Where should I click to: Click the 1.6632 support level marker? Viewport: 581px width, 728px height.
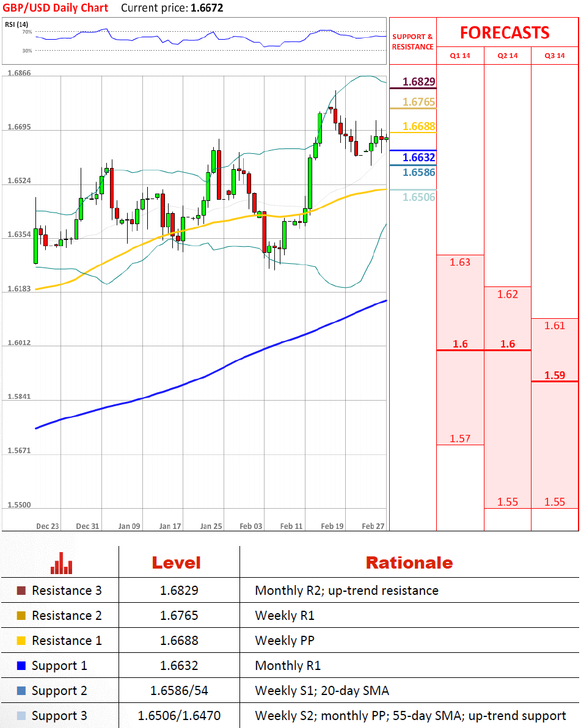(419, 158)
